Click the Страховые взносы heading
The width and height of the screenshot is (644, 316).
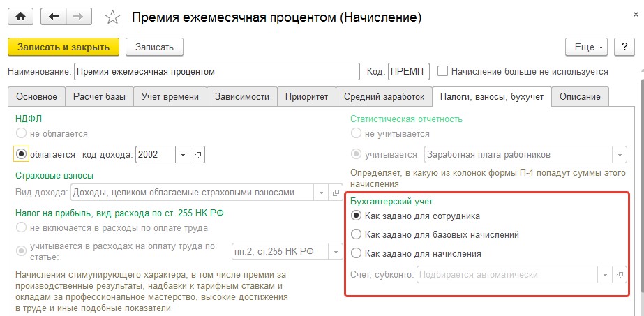[54, 176]
